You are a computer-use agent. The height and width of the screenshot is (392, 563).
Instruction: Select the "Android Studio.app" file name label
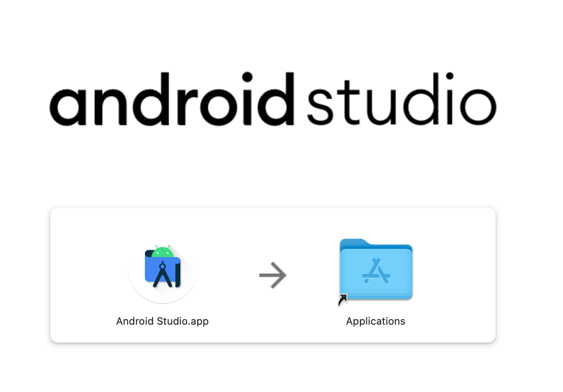click(162, 321)
